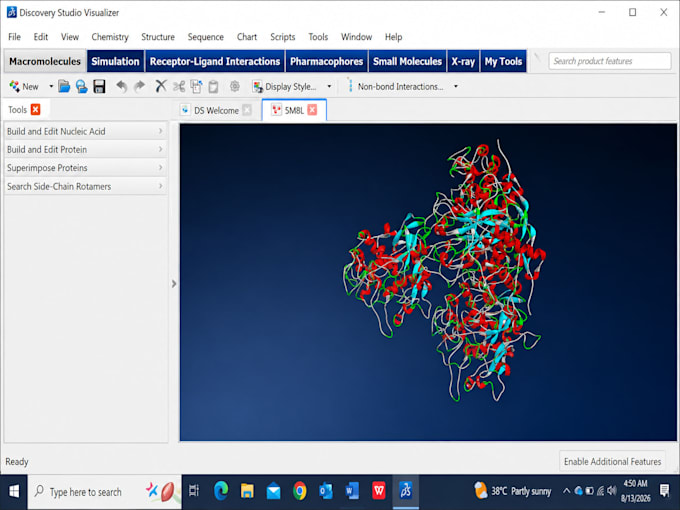Switch to the My Tools tab
This screenshot has height=510, width=680.
point(503,61)
